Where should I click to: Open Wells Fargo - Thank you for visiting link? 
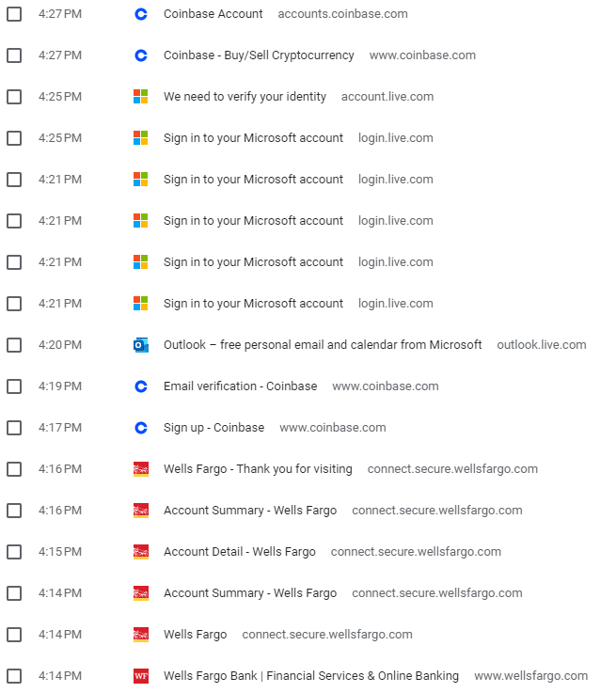pos(258,469)
